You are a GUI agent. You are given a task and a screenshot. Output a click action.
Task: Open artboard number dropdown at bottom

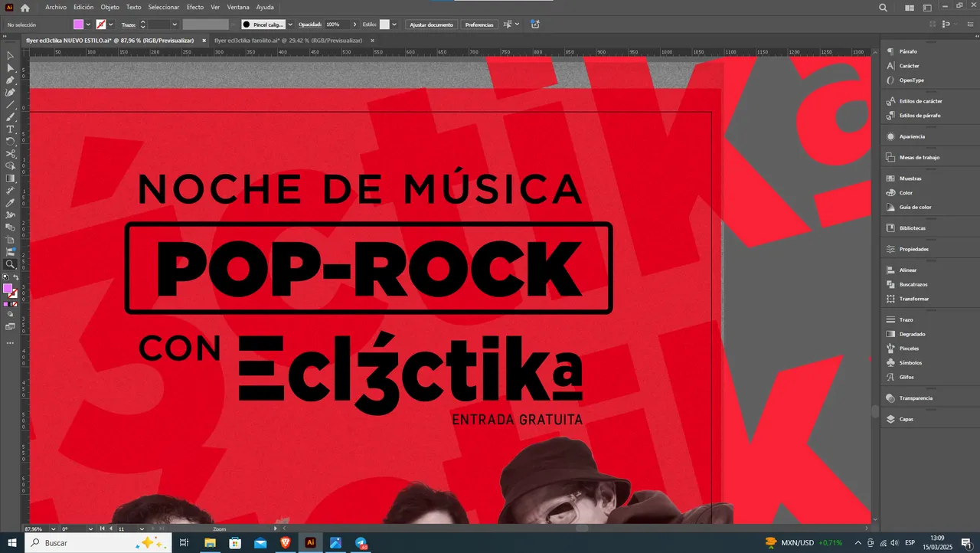[x=141, y=528]
